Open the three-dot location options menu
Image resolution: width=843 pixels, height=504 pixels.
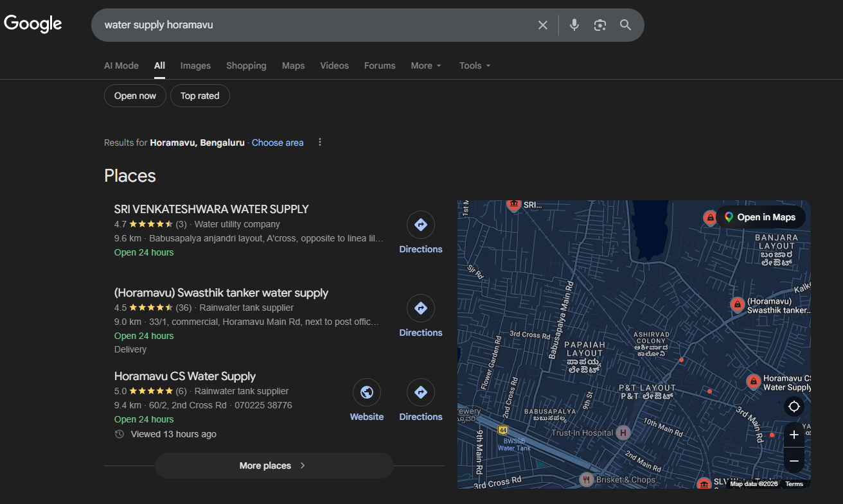(x=320, y=143)
